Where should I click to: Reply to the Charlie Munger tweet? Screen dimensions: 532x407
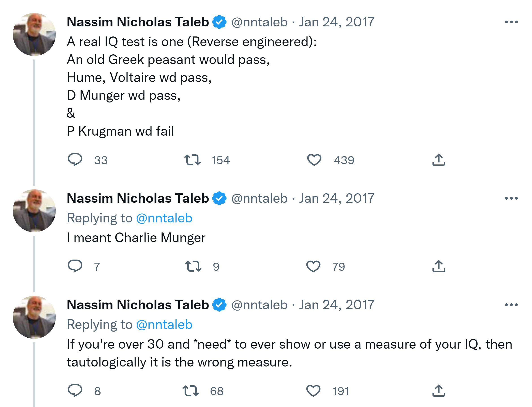tap(75, 266)
